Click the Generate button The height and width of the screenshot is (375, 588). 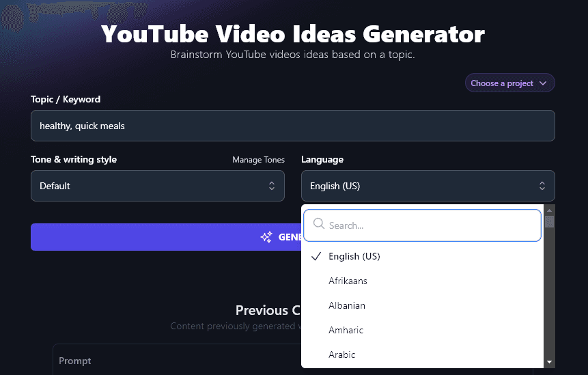click(x=166, y=237)
